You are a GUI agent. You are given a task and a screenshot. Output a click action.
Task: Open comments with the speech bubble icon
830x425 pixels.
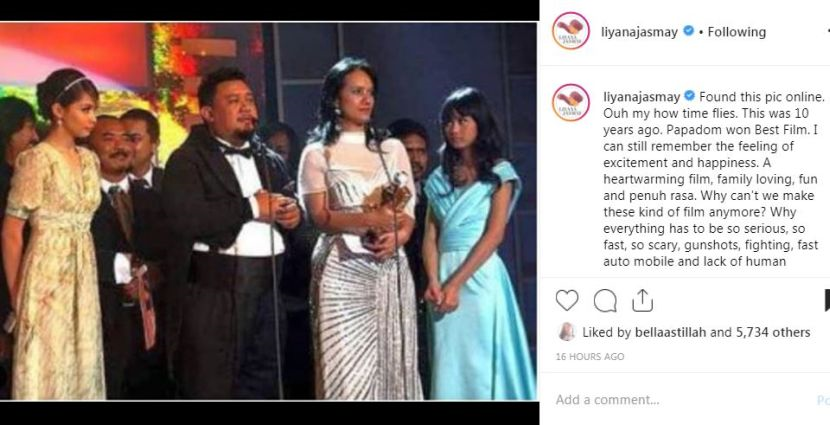[x=605, y=301]
